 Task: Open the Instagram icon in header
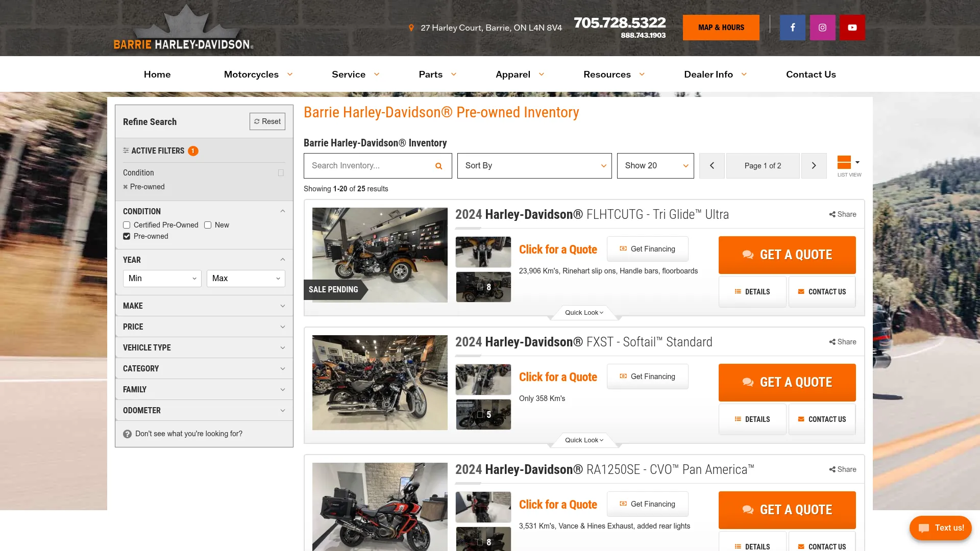[822, 28]
